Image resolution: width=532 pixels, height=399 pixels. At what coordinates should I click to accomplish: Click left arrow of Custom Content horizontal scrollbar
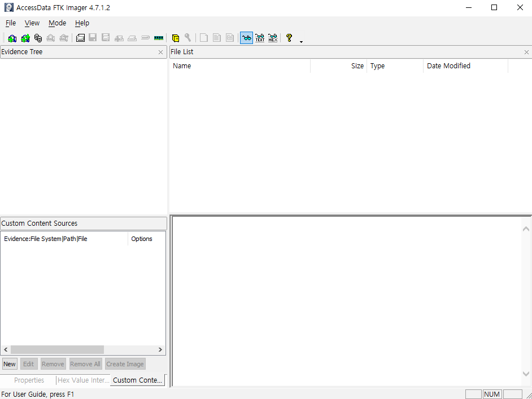[x=6, y=349]
